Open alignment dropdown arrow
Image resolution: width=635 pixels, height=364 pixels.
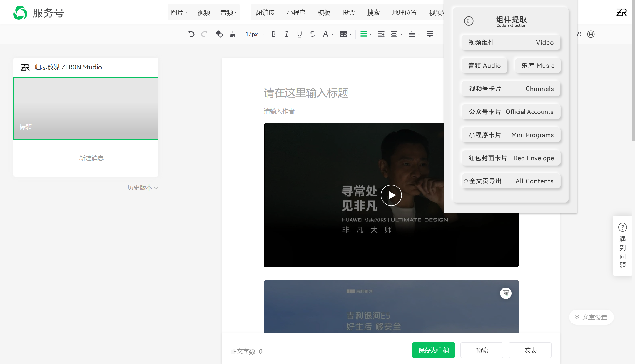(370, 34)
